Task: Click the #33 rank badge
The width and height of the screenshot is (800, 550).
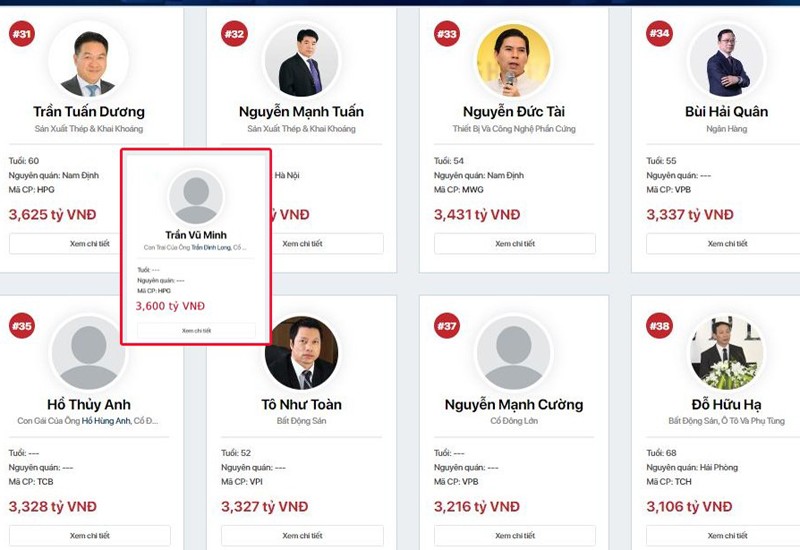Action: tap(446, 34)
